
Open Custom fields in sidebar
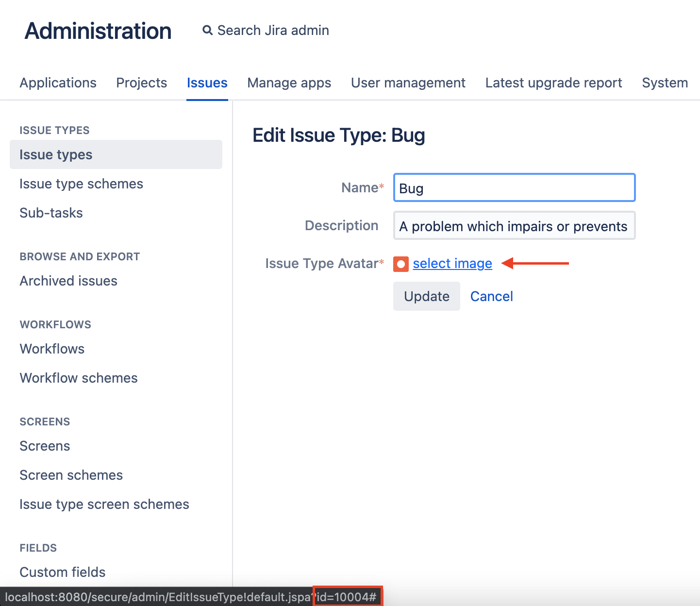[x=63, y=572]
